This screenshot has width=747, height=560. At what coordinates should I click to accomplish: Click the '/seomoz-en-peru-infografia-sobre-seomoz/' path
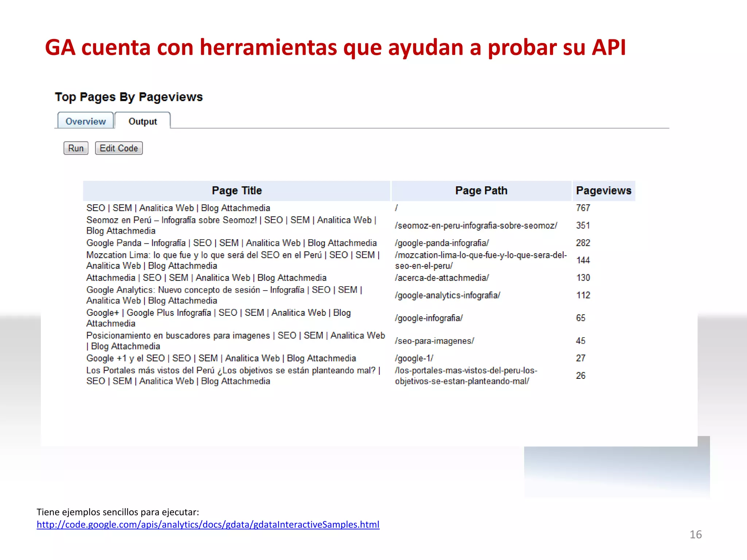pos(476,225)
